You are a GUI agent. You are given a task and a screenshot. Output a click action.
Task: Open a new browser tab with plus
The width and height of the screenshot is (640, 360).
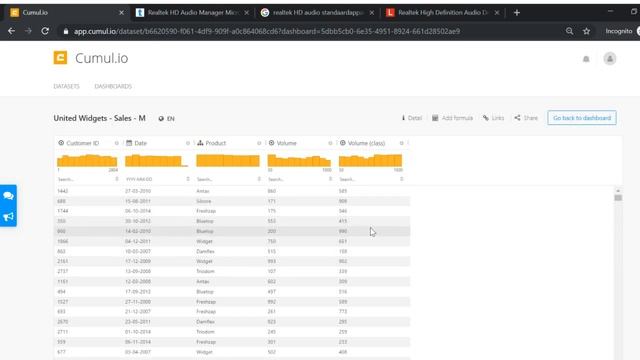[x=517, y=13]
